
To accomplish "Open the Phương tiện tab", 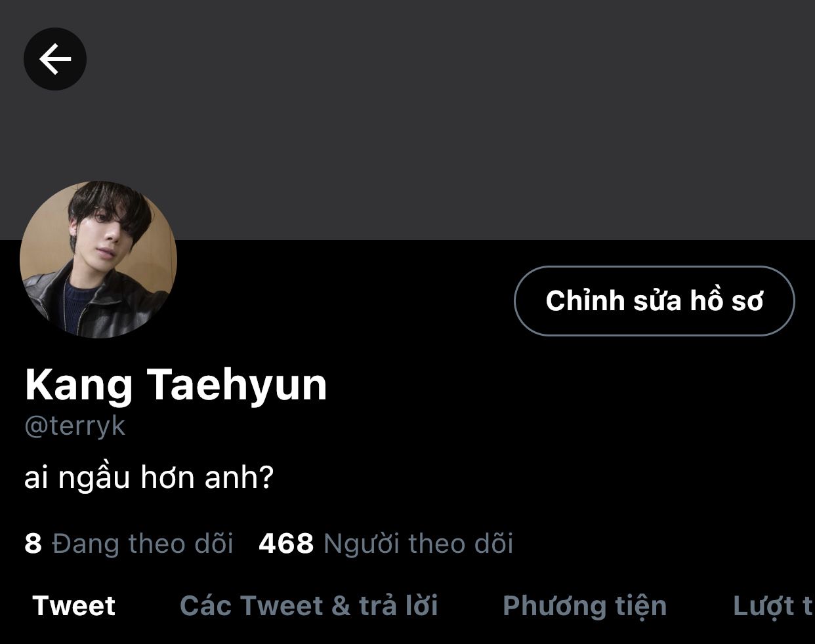I will click(585, 605).
